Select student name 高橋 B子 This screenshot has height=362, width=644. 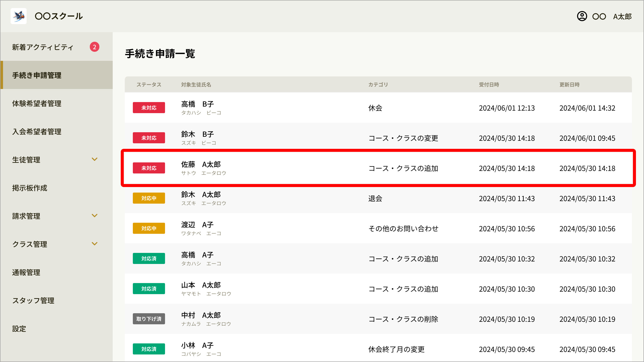(197, 104)
